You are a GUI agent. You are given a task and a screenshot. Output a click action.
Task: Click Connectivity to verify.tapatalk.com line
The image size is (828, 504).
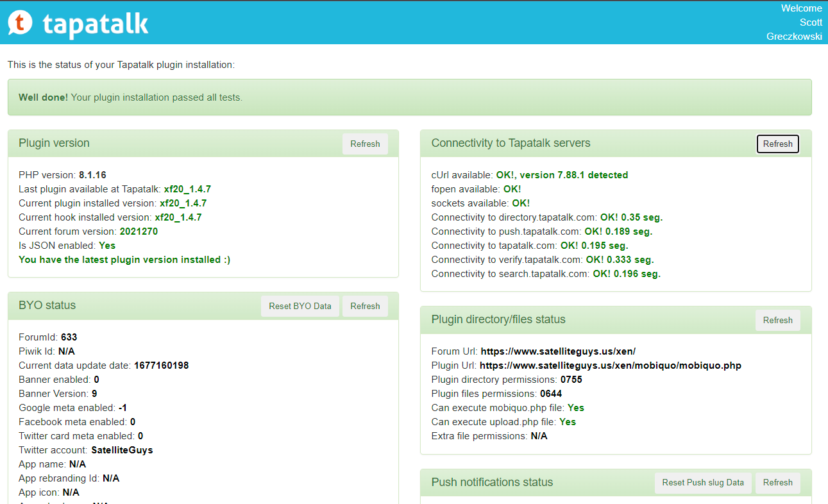click(543, 260)
